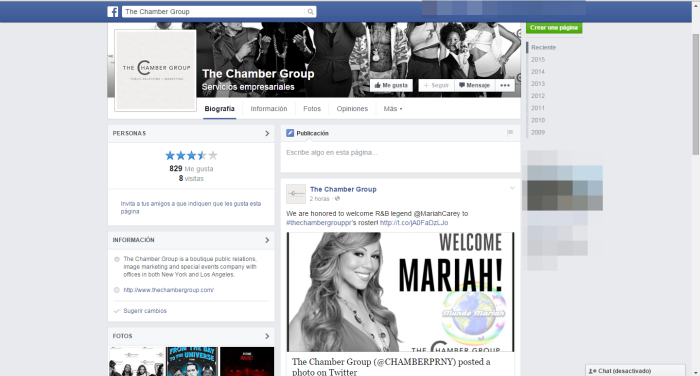This screenshot has height=376, width=700.
Task: Open the From the Bay to the Universe photo
Action: (192, 361)
